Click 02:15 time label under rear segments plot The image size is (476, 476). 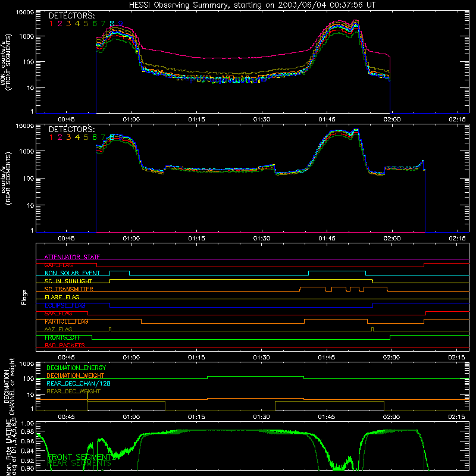(457, 239)
